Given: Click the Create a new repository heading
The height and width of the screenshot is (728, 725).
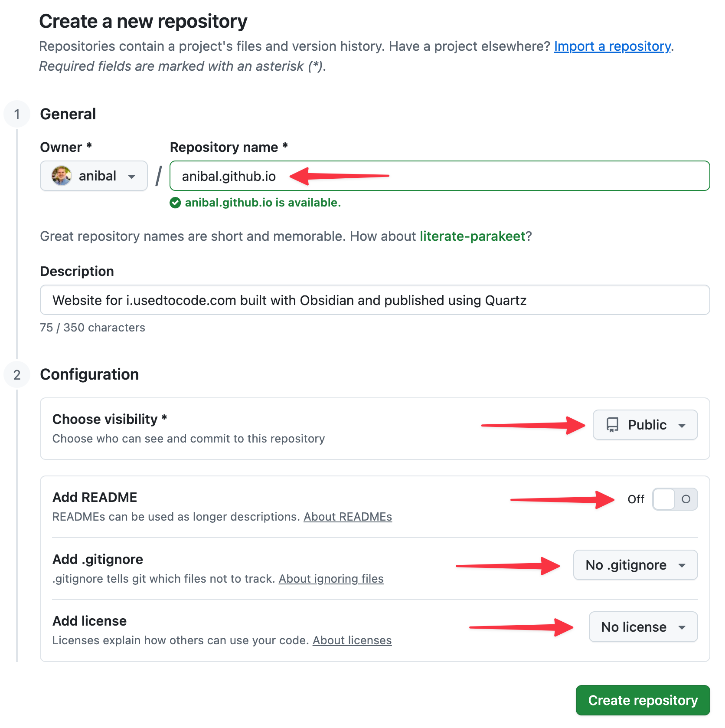Looking at the screenshot, I should (143, 21).
